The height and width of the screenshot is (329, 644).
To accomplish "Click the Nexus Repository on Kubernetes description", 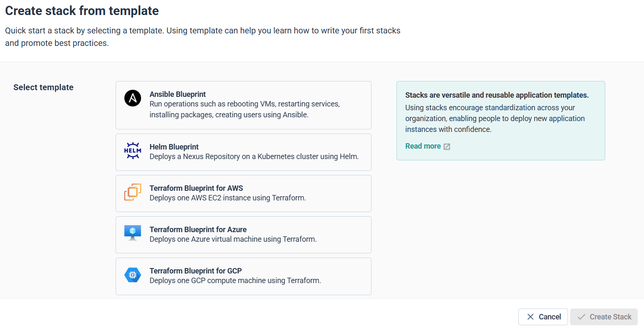I will (254, 157).
